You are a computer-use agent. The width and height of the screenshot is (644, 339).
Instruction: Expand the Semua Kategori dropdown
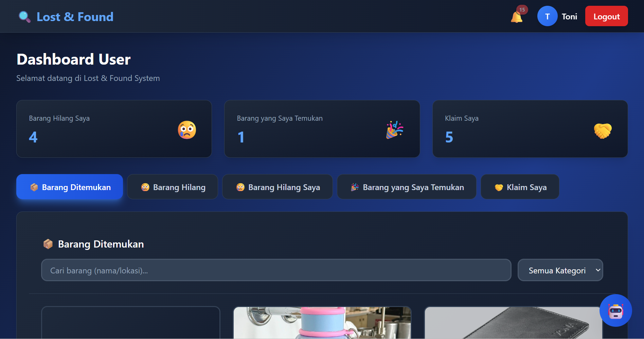[560, 270]
